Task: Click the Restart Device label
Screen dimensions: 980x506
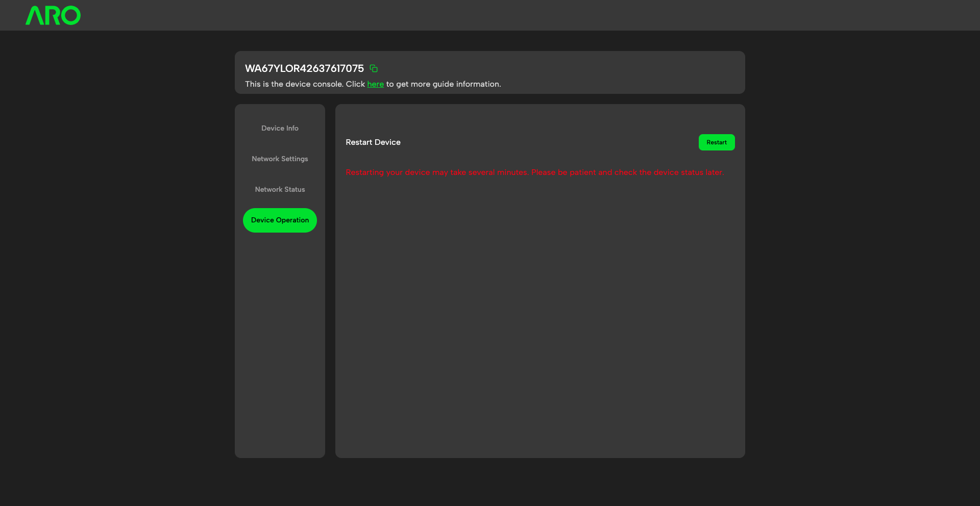Action: pos(373,142)
